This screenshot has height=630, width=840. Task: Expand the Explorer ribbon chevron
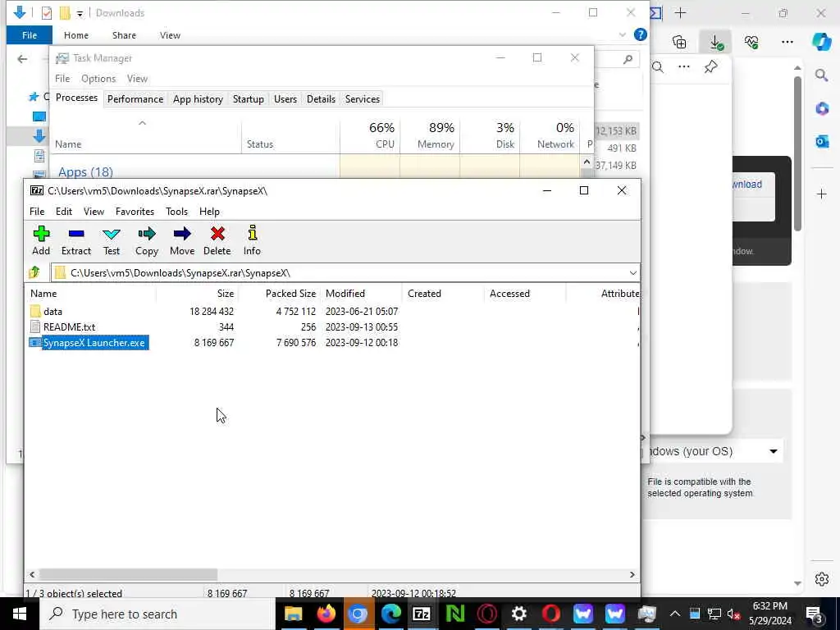point(622,34)
